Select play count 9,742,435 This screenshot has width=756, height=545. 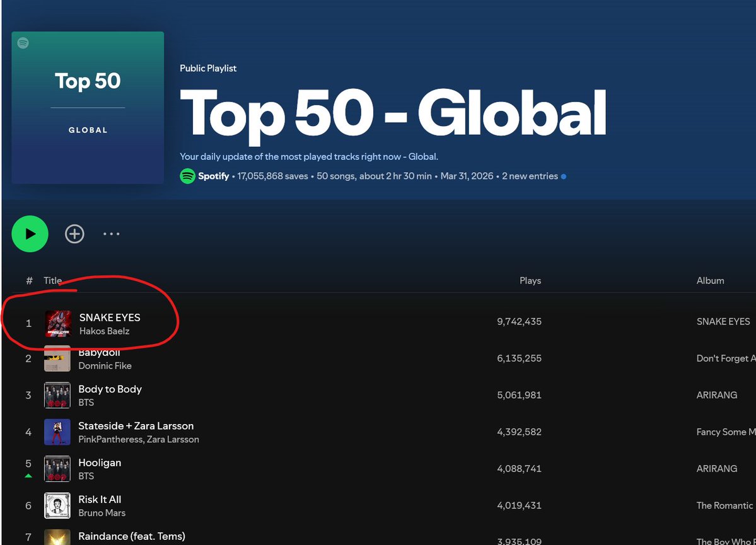(520, 321)
